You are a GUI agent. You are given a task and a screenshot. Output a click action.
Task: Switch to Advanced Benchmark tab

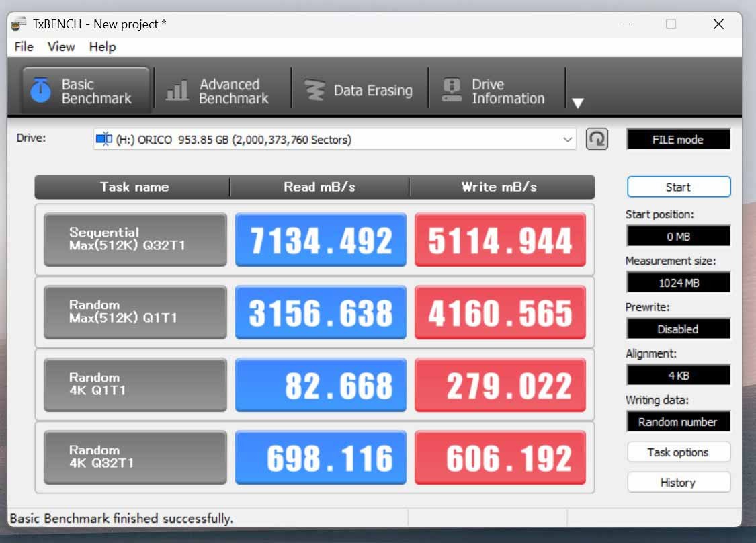tap(222, 91)
